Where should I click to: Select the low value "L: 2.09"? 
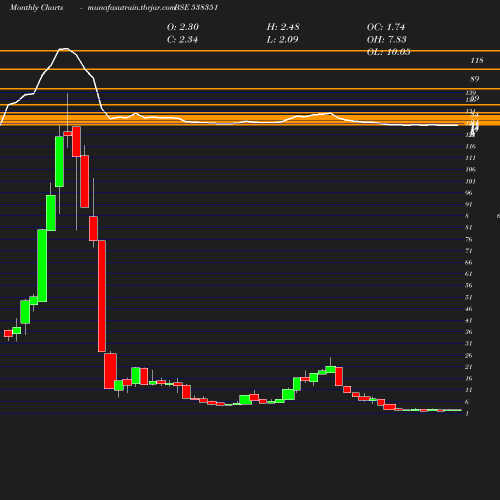click(x=282, y=40)
